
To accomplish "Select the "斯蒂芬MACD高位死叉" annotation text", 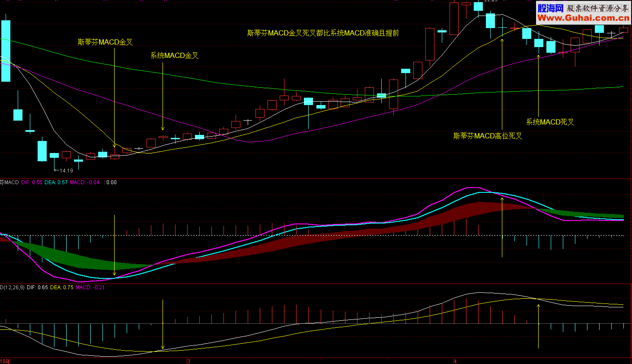I will click(488, 136).
